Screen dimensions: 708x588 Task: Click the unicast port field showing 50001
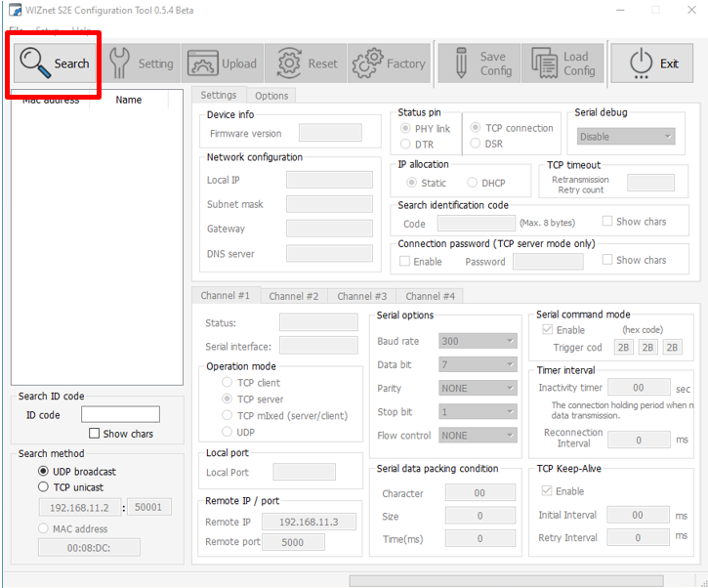149,507
